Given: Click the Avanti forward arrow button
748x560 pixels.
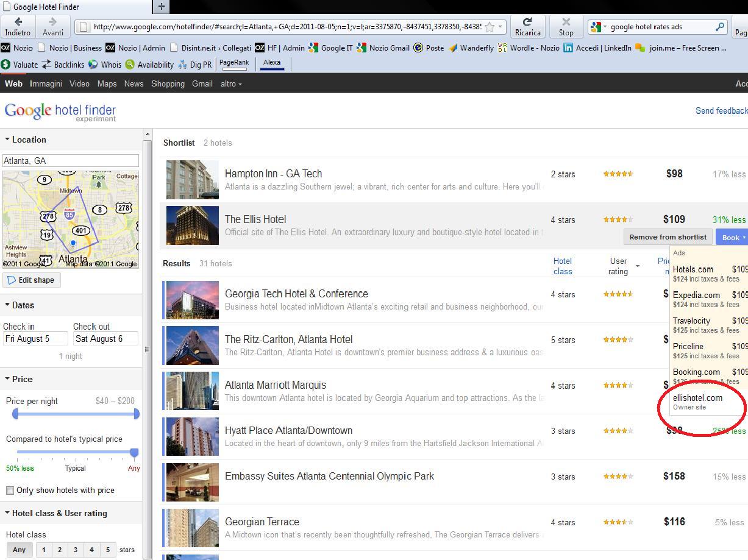Looking at the screenshot, I should point(53,26).
